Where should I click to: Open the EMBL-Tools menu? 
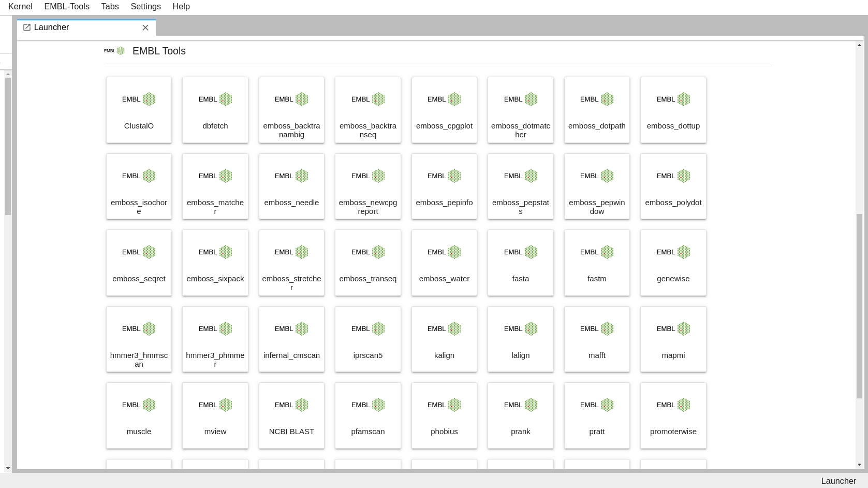click(67, 6)
